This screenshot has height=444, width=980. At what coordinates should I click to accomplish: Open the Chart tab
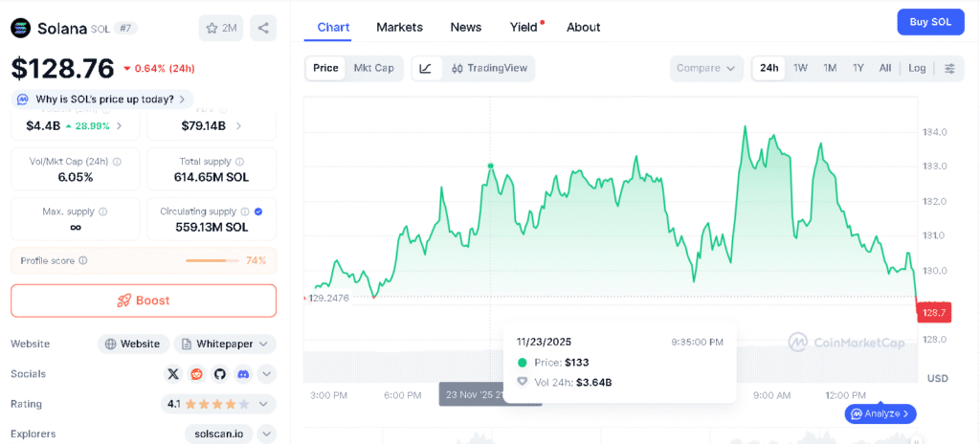click(333, 28)
